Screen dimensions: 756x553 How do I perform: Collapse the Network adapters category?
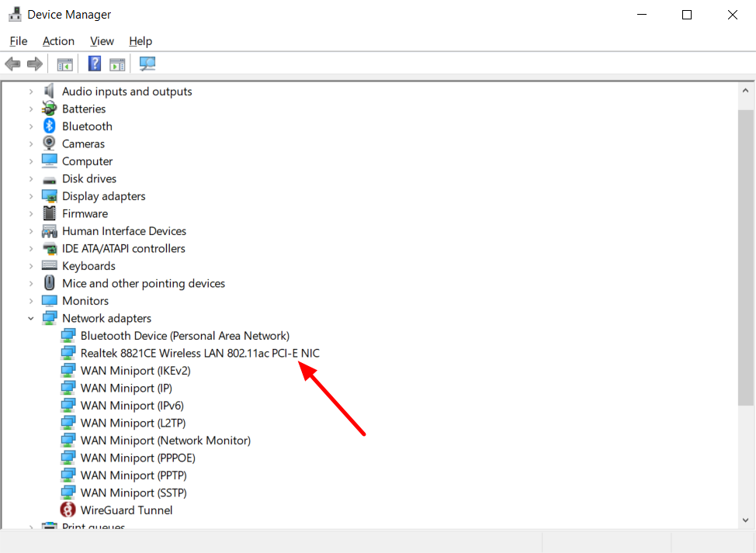[31, 319]
